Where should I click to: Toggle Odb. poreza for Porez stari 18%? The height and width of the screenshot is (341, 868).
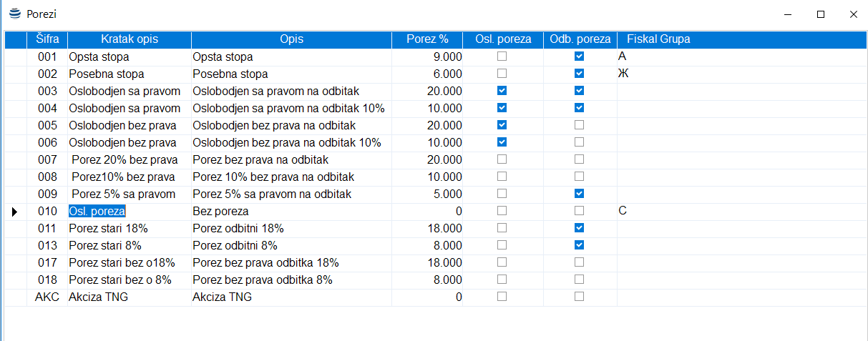(x=580, y=228)
